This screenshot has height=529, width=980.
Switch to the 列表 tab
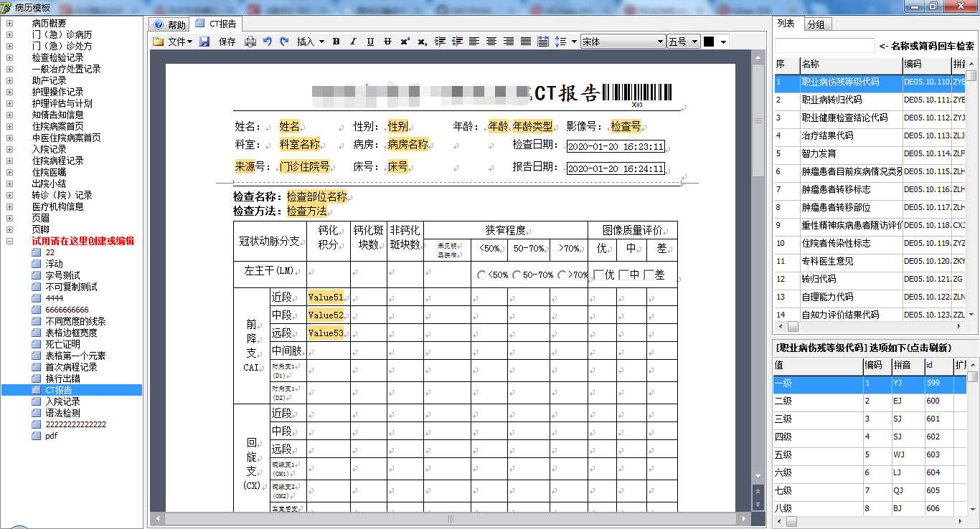point(787,24)
